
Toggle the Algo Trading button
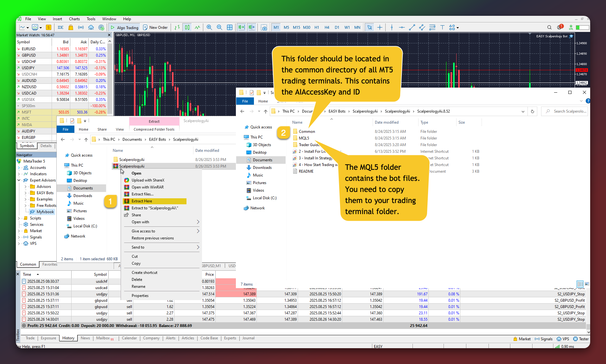coord(124,28)
